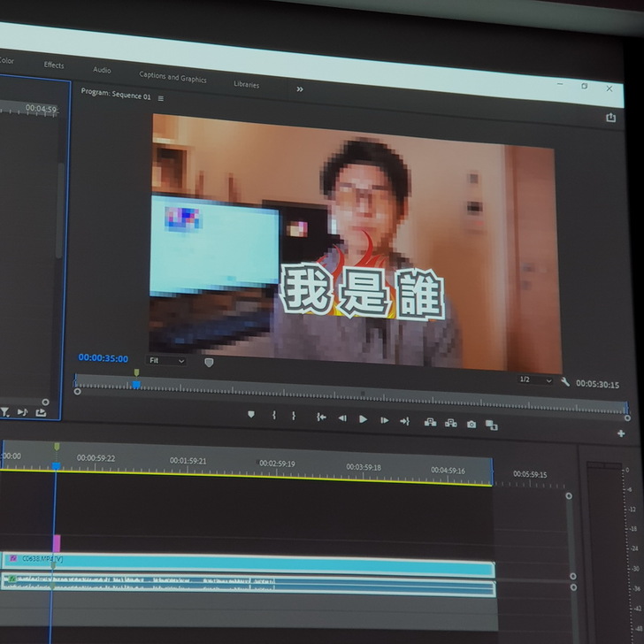Open the Fit zoom level dropdown

click(x=166, y=361)
